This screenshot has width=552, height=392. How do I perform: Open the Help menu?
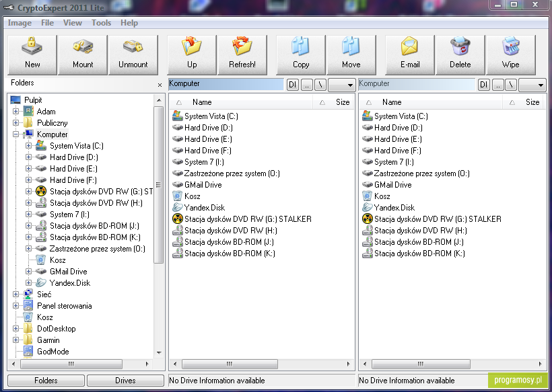click(129, 23)
